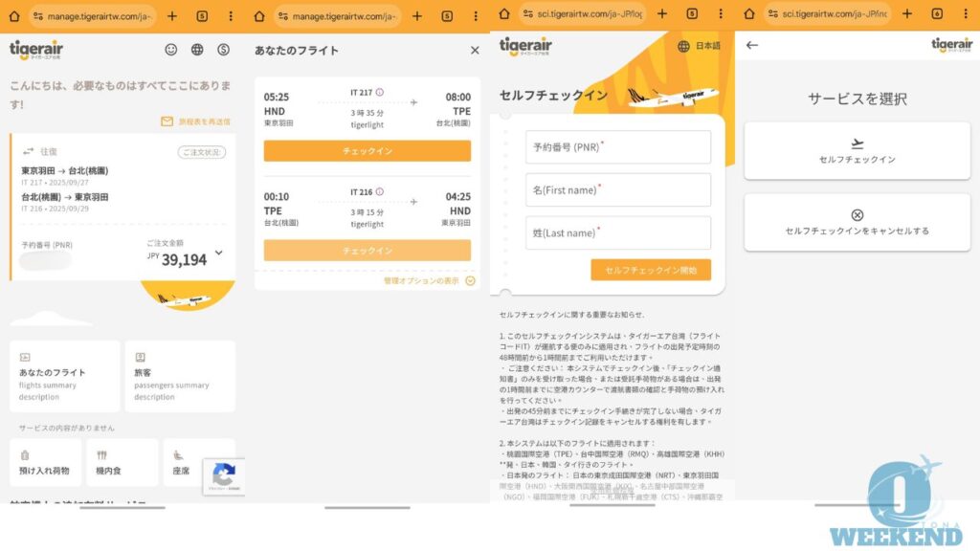This screenshot has height=551, width=980.
Task: Open the currency selector dollar icon
Action: [x=223, y=50]
